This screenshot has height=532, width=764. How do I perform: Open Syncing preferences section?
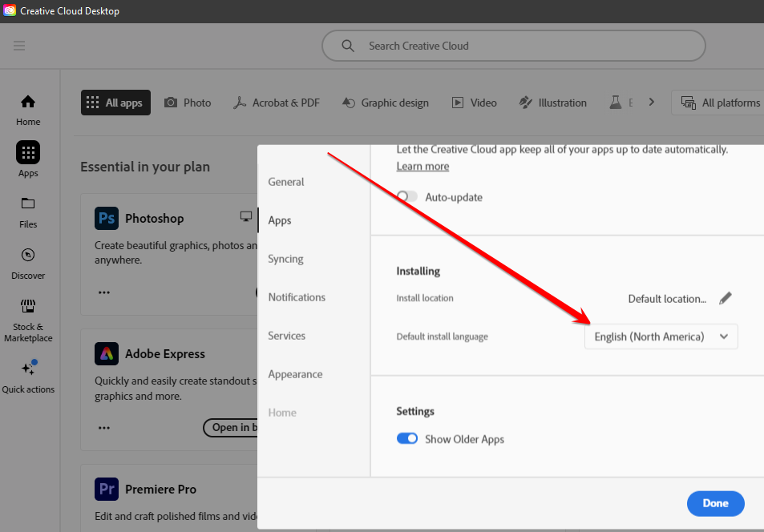coord(285,259)
